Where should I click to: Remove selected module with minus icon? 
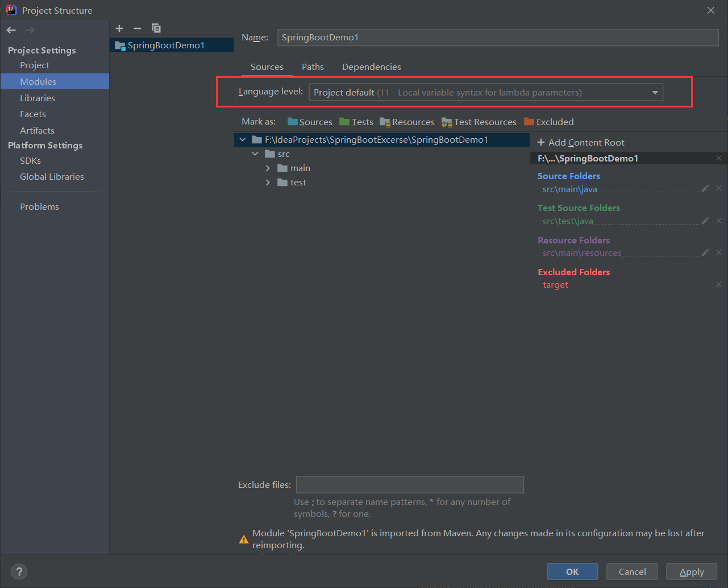click(x=138, y=28)
